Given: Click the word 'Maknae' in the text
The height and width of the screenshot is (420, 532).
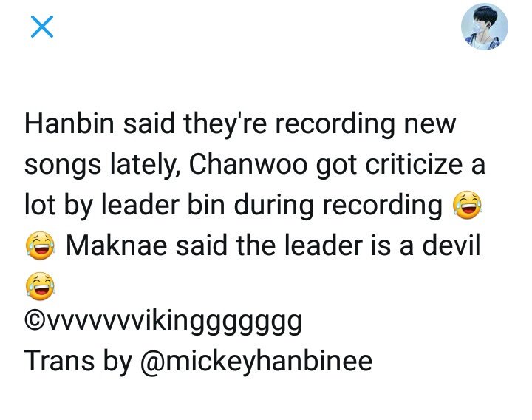Looking at the screenshot, I should click(117, 245).
